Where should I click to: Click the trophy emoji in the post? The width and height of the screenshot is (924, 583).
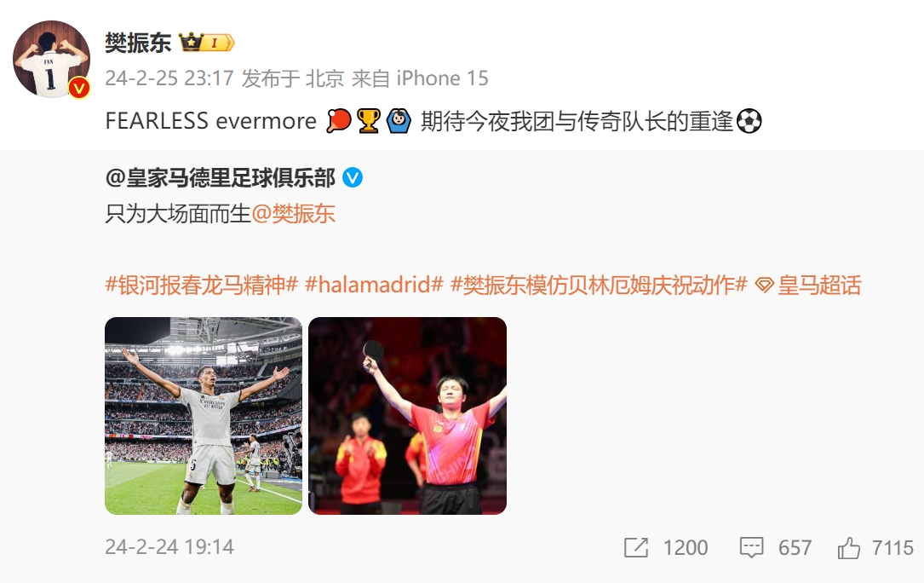pyautogui.click(x=368, y=121)
